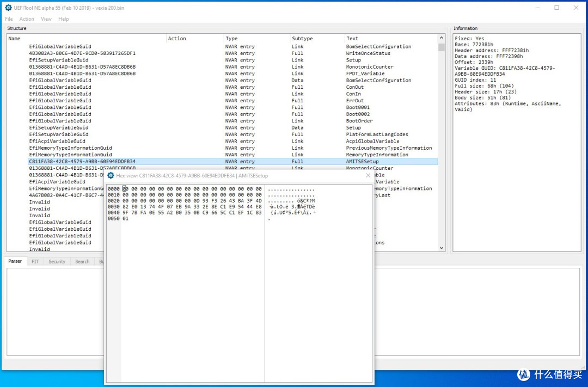Switch to the FIT tab

pyautogui.click(x=35, y=261)
